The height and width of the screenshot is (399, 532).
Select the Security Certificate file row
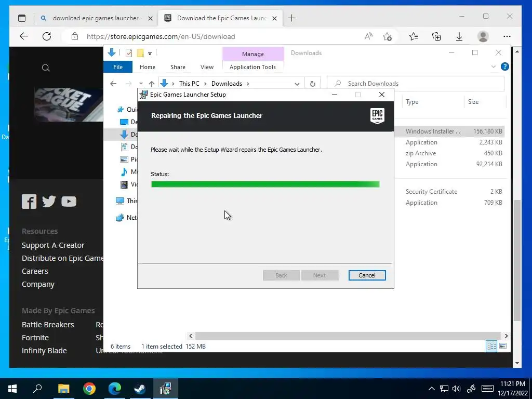pyautogui.click(x=449, y=192)
